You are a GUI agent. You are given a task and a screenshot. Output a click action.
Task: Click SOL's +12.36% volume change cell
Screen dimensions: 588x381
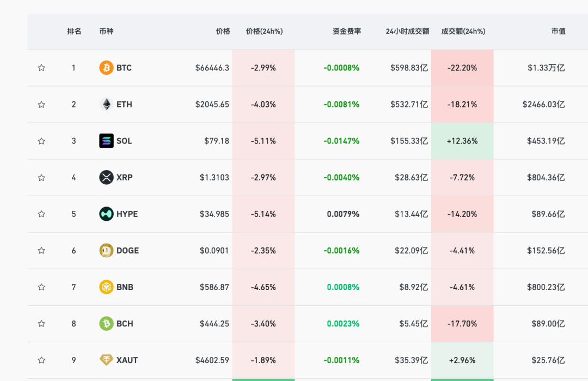point(462,141)
